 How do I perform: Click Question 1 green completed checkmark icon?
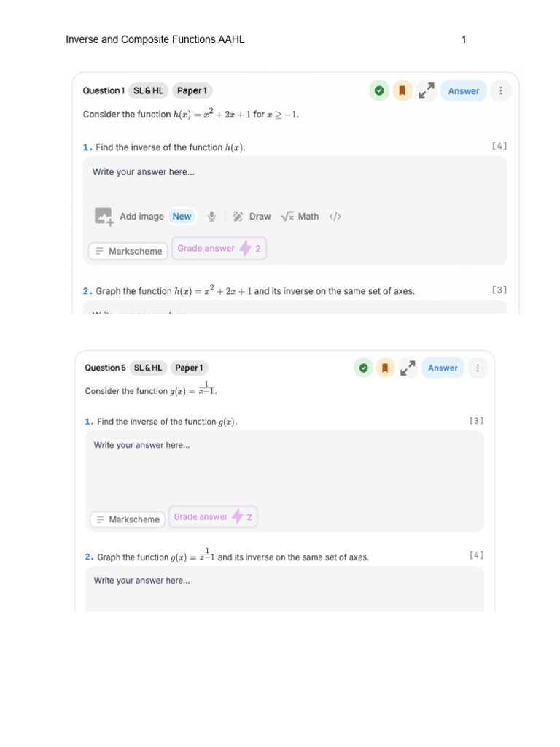click(379, 91)
